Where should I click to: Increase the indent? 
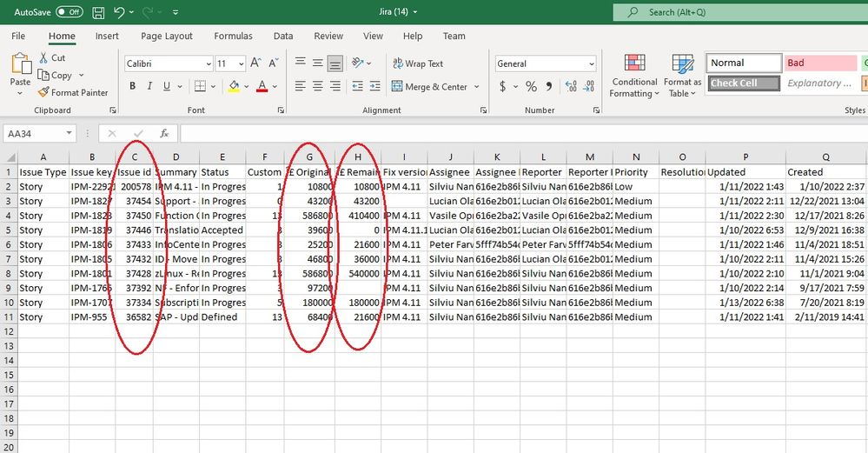pos(375,86)
